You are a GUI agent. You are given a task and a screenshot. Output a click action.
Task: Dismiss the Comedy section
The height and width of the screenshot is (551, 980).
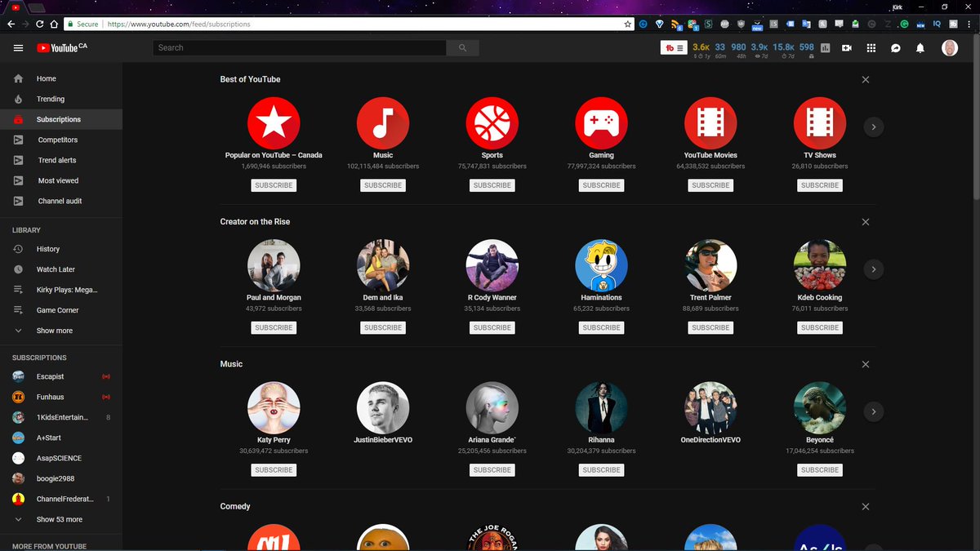click(x=866, y=507)
